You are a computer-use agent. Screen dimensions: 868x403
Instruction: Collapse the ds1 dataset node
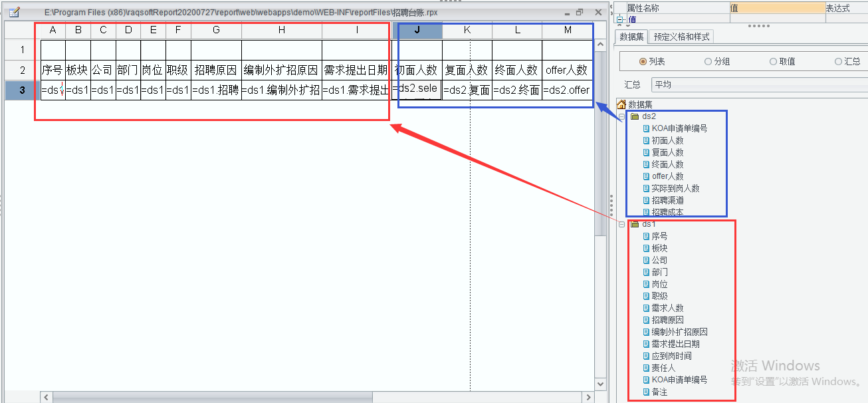(x=621, y=224)
